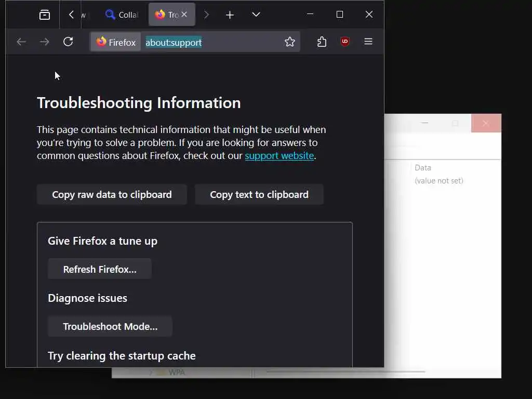The height and width of the screenshot is (399, 532).
Task: Click the Diagnose issues heading
Action: pos(87,298)
